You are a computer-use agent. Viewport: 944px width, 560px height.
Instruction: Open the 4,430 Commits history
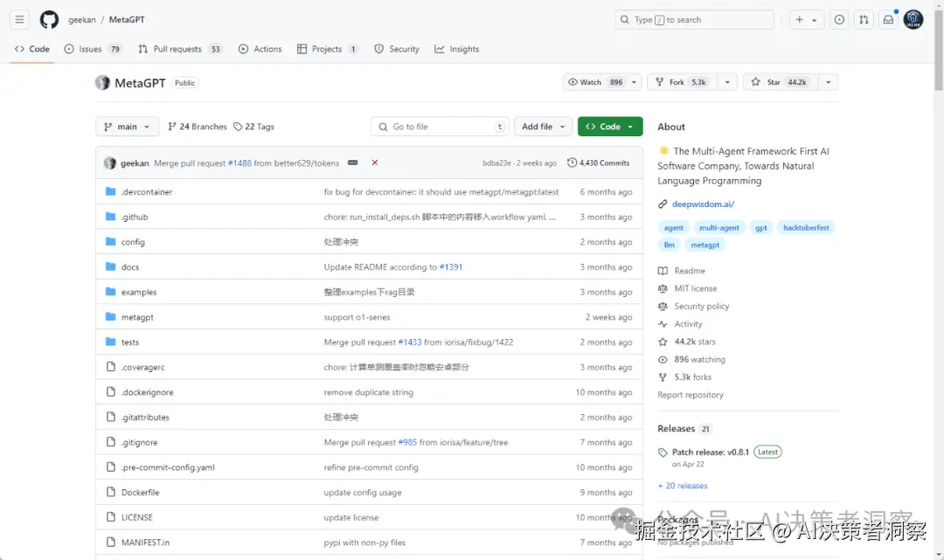(599, 163)
